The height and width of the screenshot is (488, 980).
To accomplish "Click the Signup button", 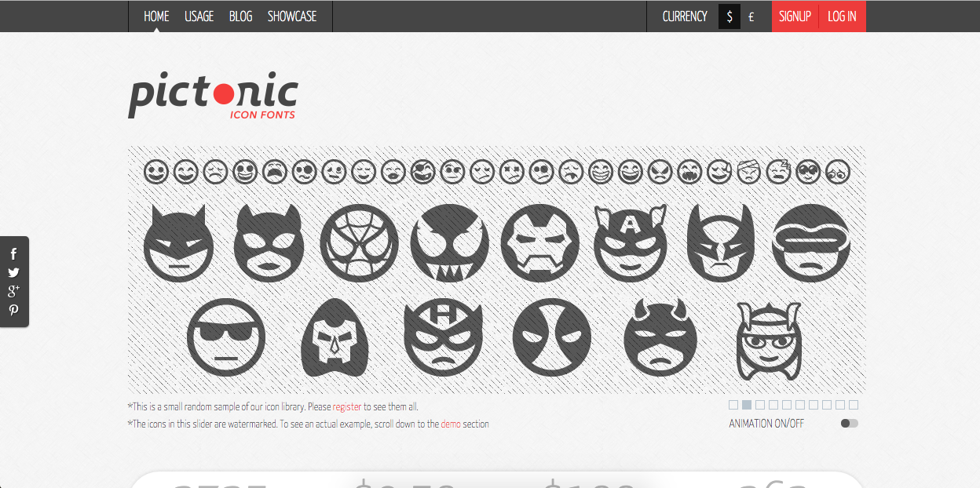I will point(795,16).
